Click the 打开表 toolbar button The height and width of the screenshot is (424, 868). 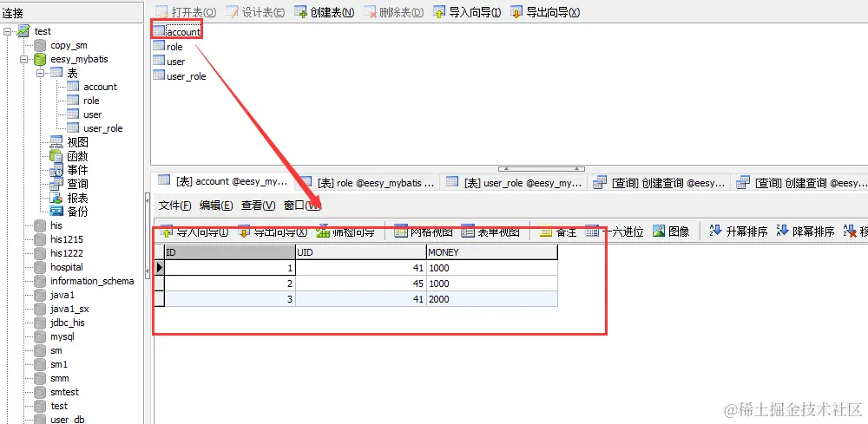click(x=186, y=12)
